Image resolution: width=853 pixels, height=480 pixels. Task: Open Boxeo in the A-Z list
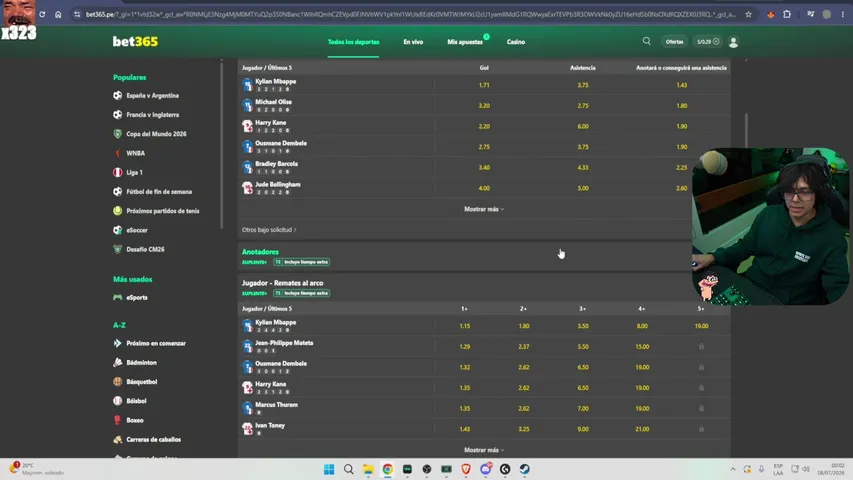pos(135,420)
